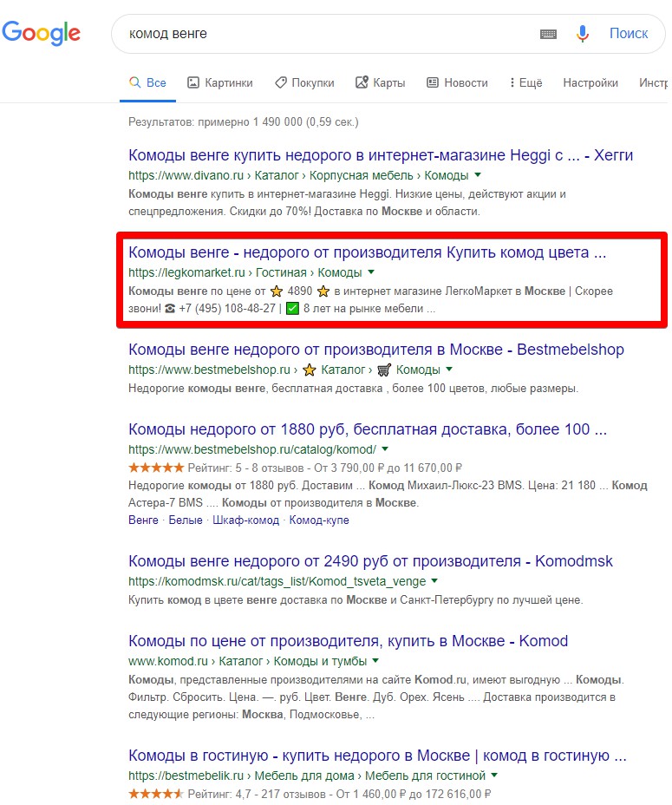Open Bestmebelshop Комоды венге недорого result
672x805 pixels.
point(376,349)
